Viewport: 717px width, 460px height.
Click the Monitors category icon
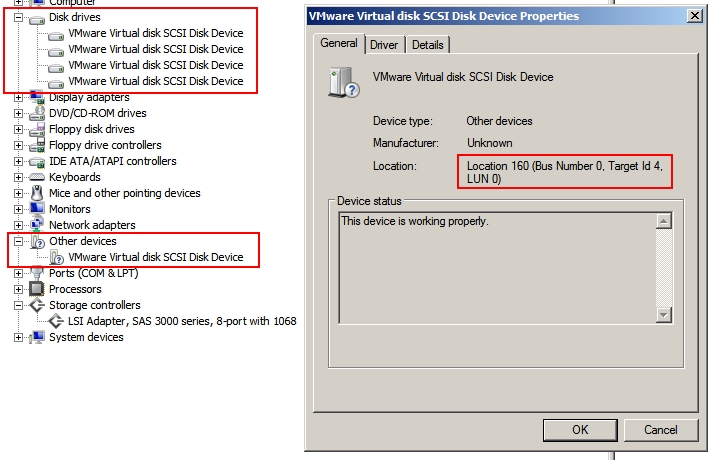37,209
